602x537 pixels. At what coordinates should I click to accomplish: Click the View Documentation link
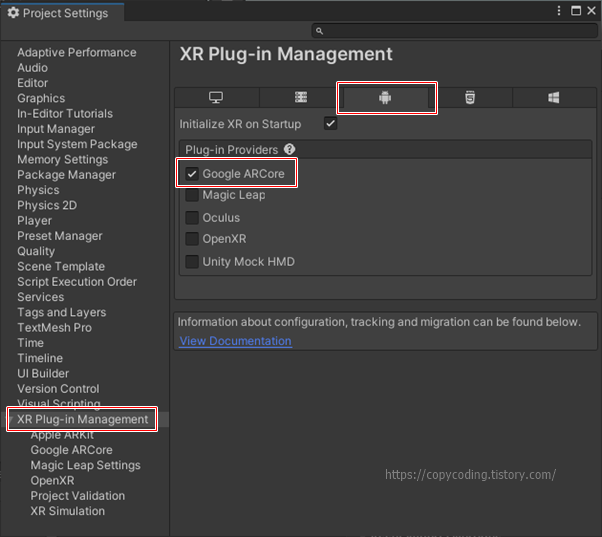(x=235, y=341)
